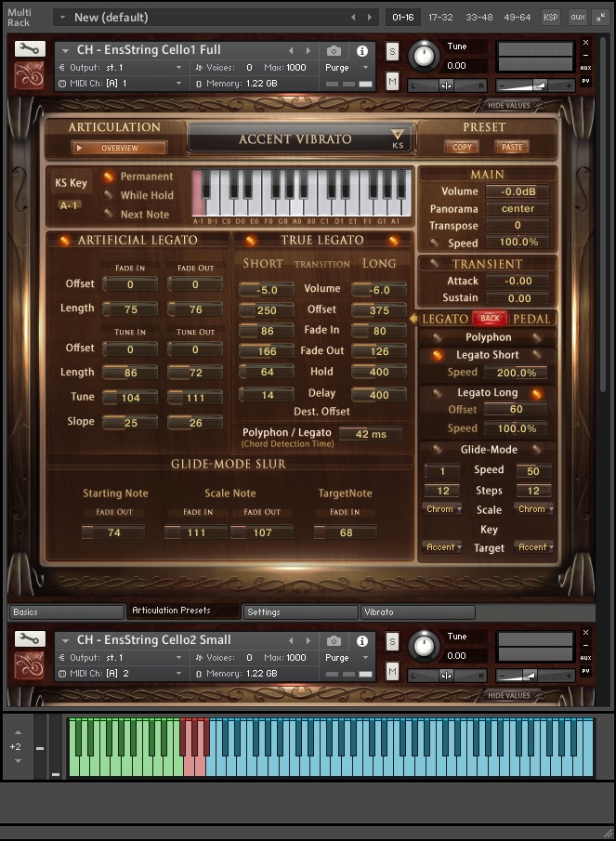
Task: Click the red Back button
Action: 490,318
